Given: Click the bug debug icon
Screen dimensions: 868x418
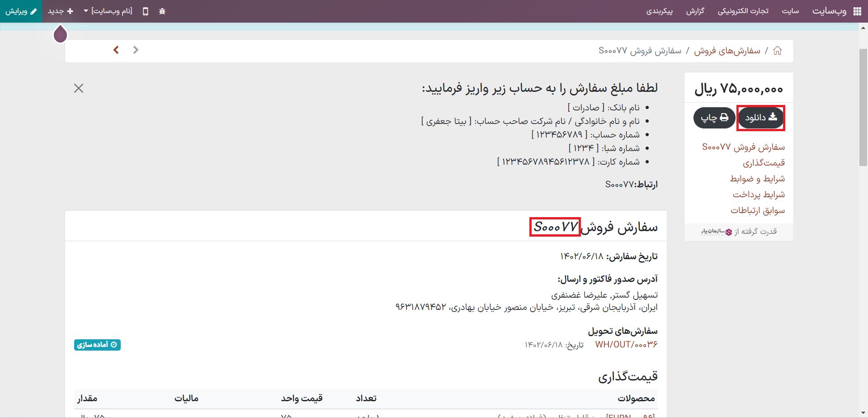Looking at the screenshot, I should pyautogui.click(x=162, y=11).
